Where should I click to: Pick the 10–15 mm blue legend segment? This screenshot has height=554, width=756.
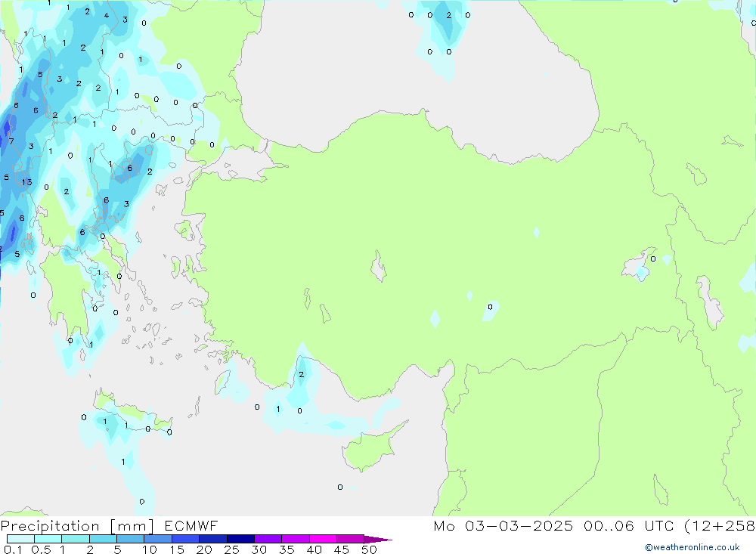click(x=158, y=539)
